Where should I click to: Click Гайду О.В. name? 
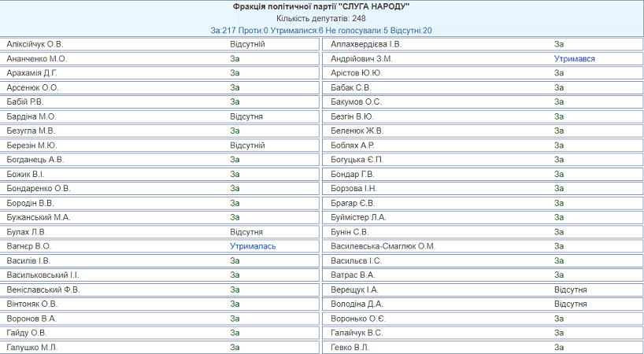pos(27,333)
